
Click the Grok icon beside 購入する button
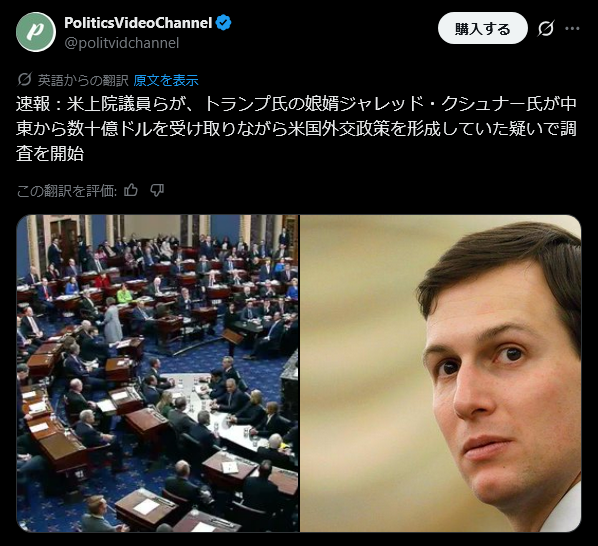546,28
